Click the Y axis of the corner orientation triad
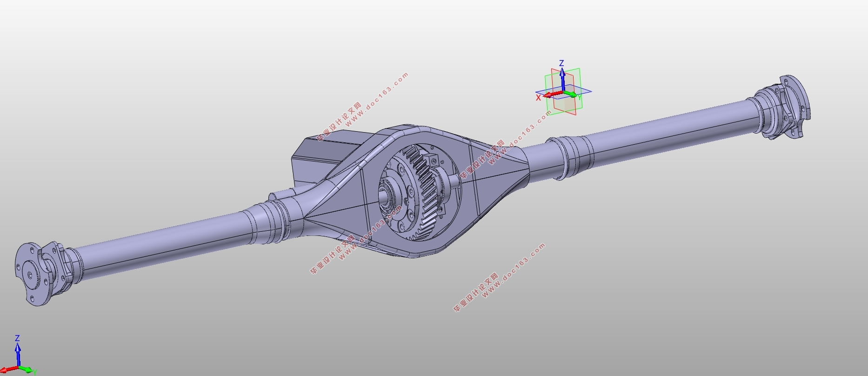Screen dimensions: 868x376 pos(26,369)
